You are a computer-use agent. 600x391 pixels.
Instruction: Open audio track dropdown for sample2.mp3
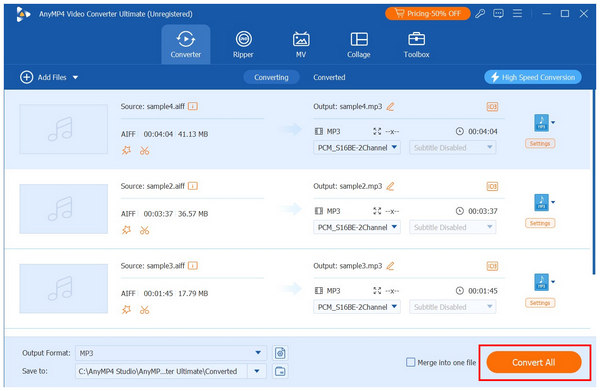(x=357, y=227)
